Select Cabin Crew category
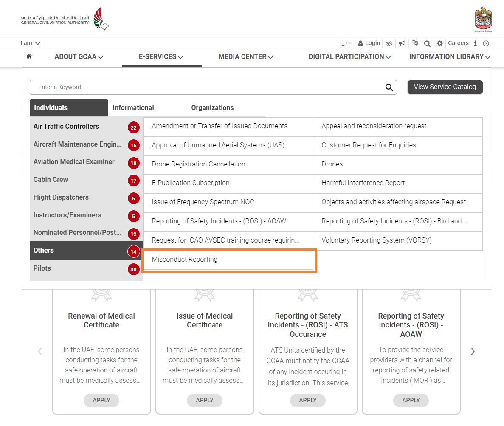The image size is (504, 426). [86, 180]
